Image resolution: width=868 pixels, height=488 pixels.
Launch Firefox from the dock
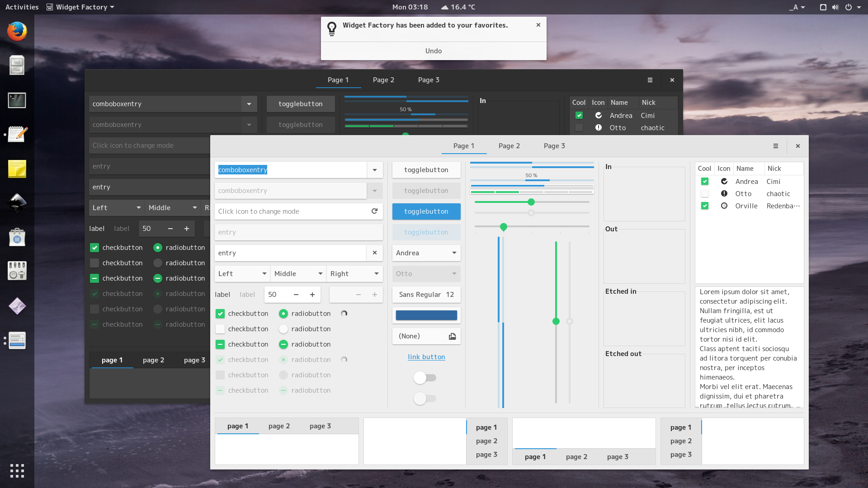tap(17, 32)
